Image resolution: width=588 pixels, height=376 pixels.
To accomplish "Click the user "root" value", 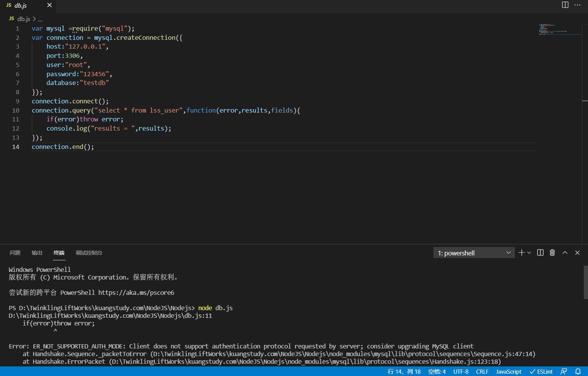I will click(x=76, y=65).
